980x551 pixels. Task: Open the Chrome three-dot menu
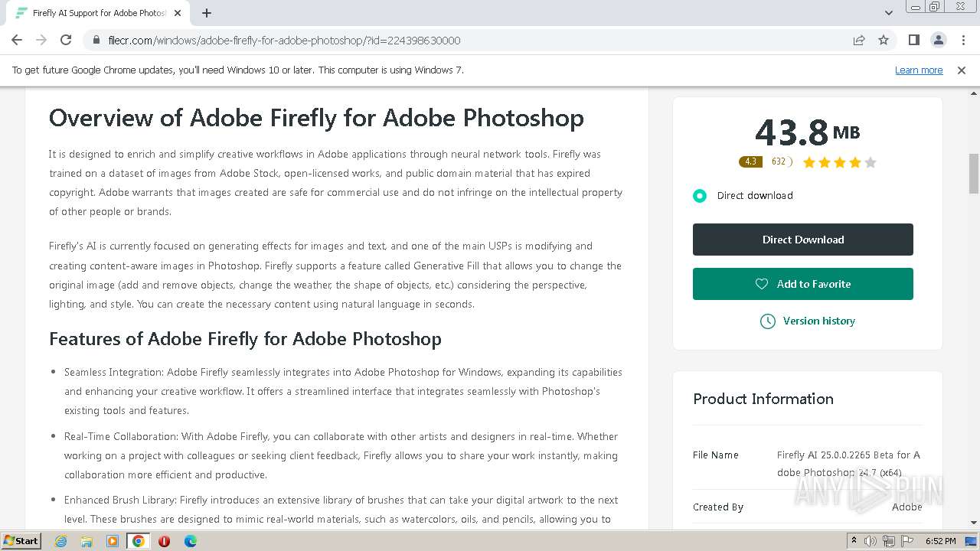(x=962, y=40)
